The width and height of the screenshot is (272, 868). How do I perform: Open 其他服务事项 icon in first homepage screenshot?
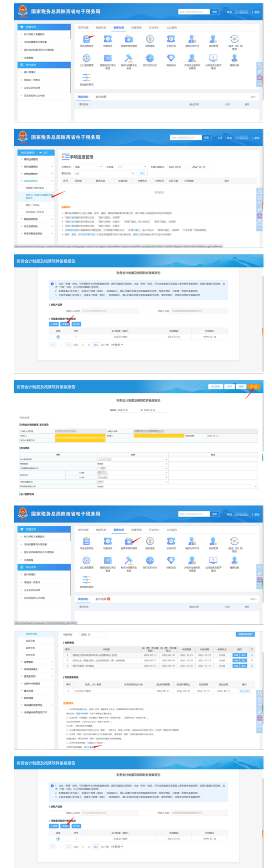[86, 77]
